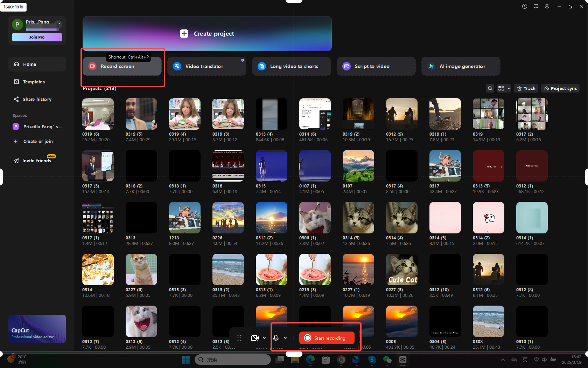Open the CapCut Professional video editor banner
The height and width of the screenshot is (368, 588).
[37, 329]
